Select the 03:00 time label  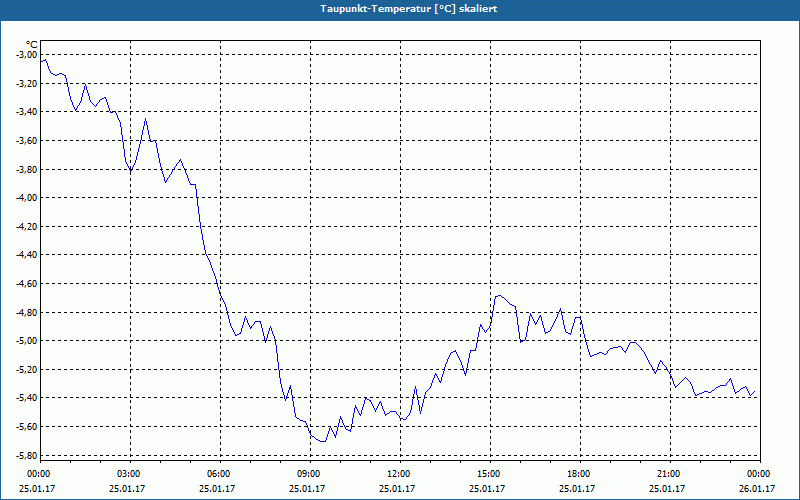click(129, 474)
